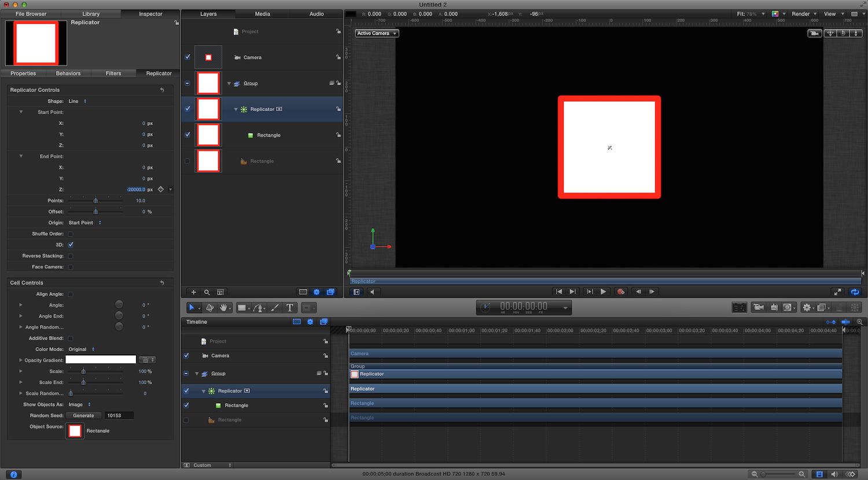
Task: Click the Generate random seed button
Action: coord(83,416)
